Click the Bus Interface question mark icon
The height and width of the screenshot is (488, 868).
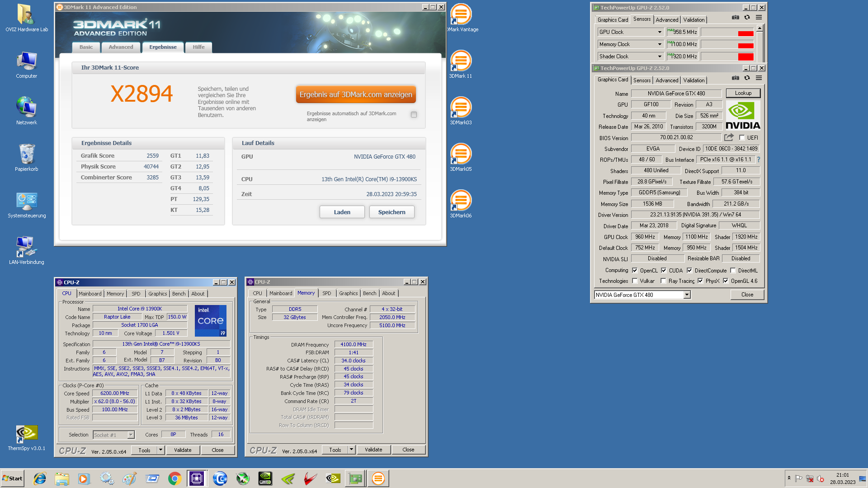[x=759, y=160]
